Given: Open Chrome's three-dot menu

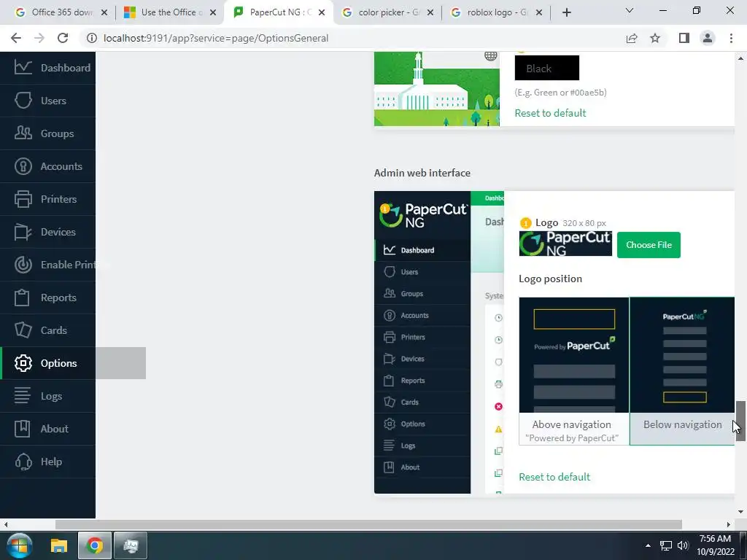Looking at the screenshot, I should click(731, 38).
